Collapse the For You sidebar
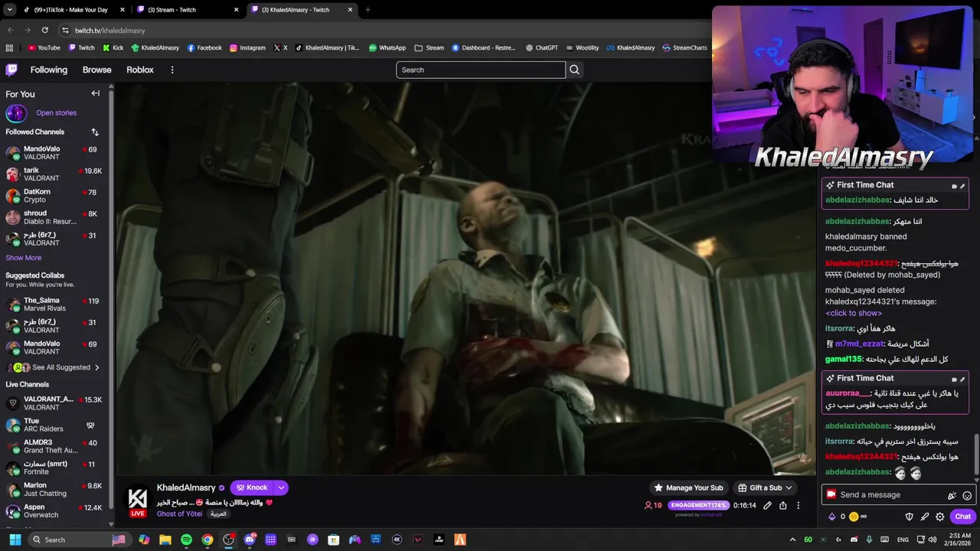The height and width of the screenshot is (551, 980). [x=96, y=93]
